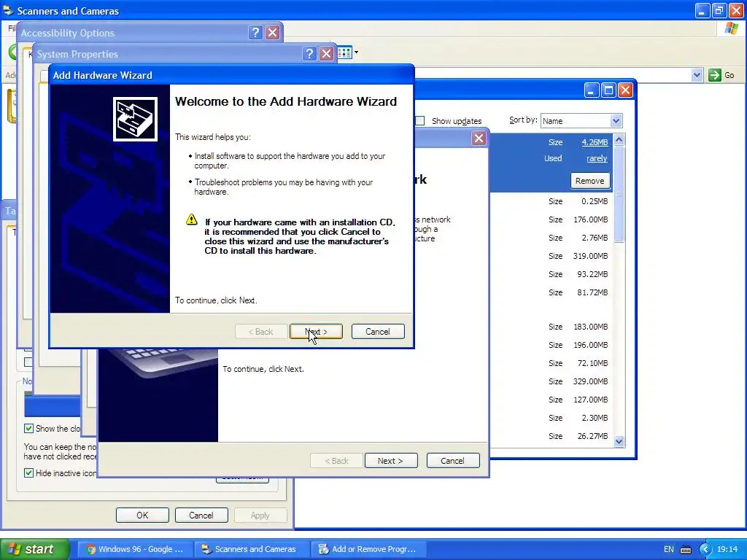Click the programs list scrollbar thumb
This screenshot has height=560, width=747.
pos(619,194)
